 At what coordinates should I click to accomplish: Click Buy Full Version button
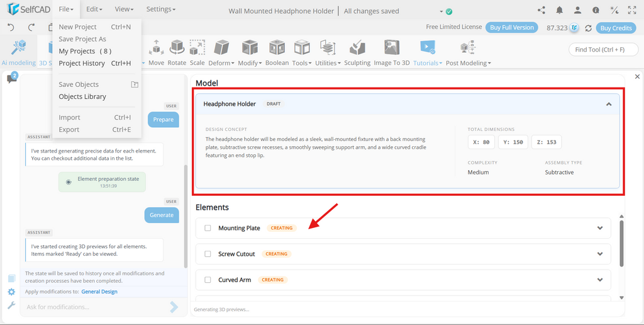click(x=512, y=28)
